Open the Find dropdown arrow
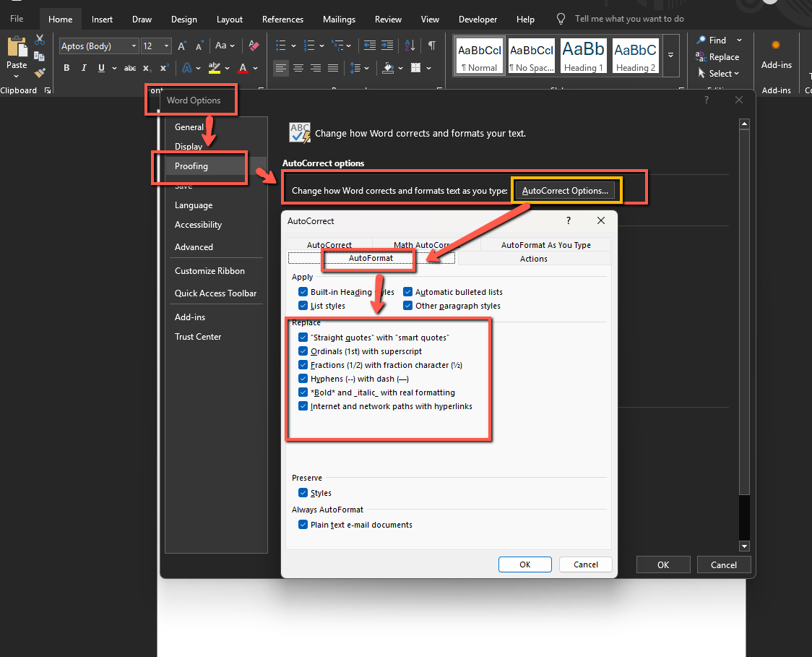Screen dimensions: 812x657 tap(739, 40)
